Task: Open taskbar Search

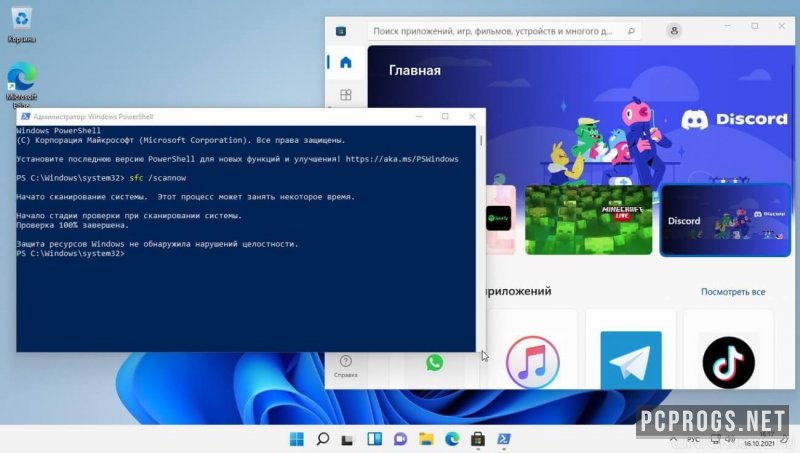Action: click(322, 439)
